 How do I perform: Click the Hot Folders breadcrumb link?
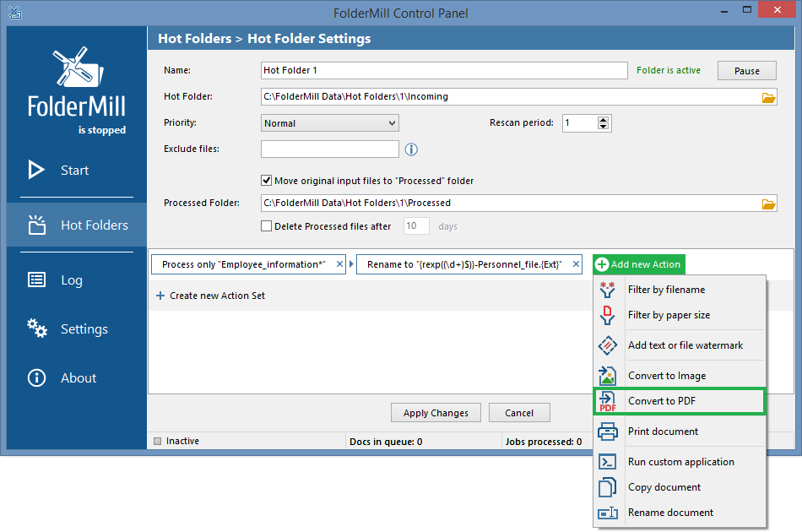[194, 38]
